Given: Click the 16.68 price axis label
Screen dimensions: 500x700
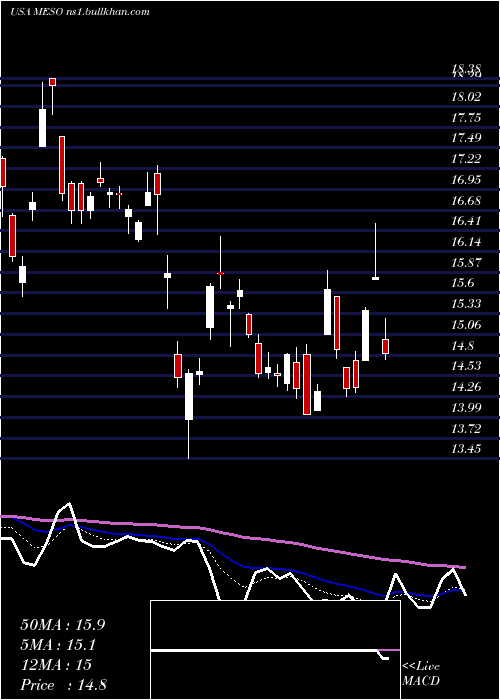Looking at the screenshot, I should tap(466, 200).
